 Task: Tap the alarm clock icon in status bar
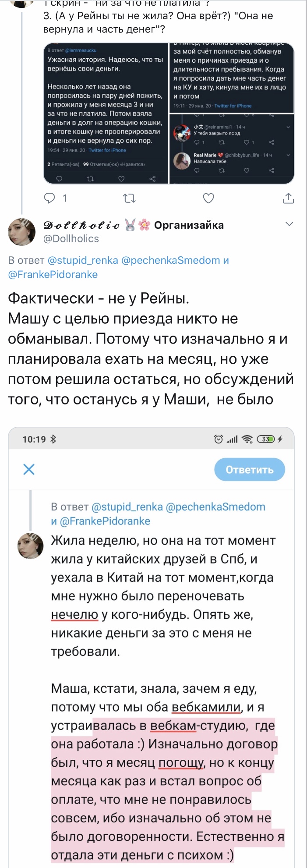pos(219,439)
